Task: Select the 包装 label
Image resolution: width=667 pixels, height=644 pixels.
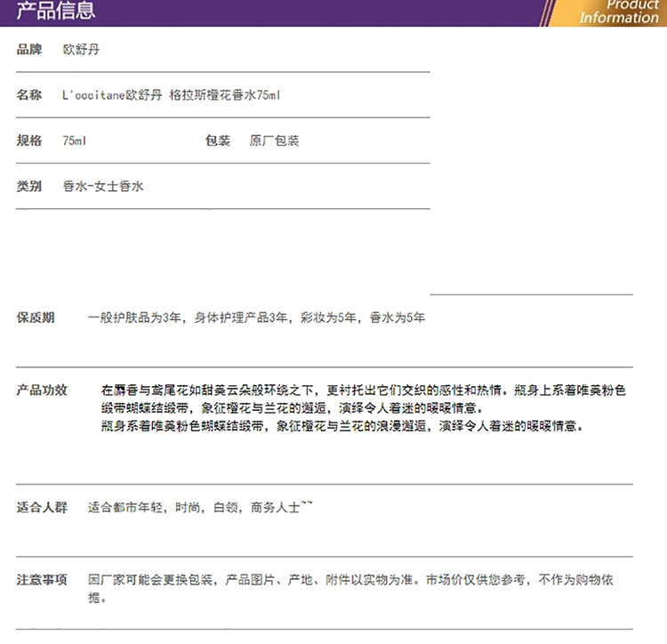Action: tap(218, 141)
